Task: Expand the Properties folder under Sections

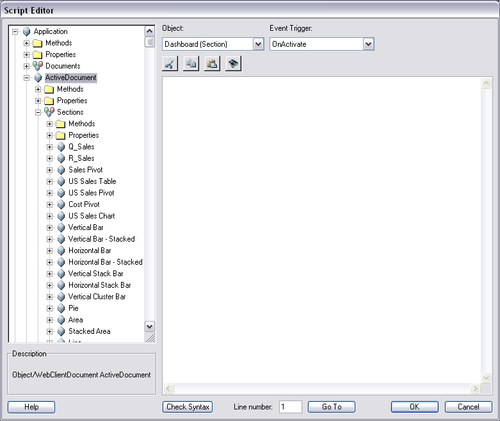Action: [x=50, y=135]
